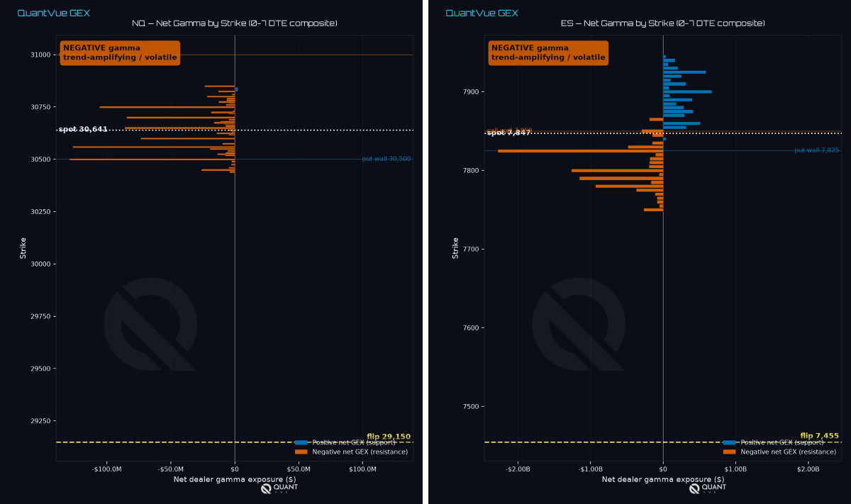Click the 30750 strike axis tick
This screenshot has height=504, width=851.
(41, 107)
